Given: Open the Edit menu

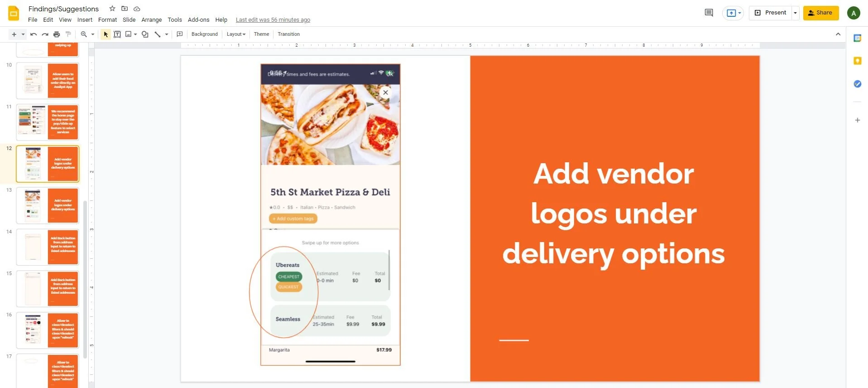Looking at the screenshot, I should [x=48, y=19].
